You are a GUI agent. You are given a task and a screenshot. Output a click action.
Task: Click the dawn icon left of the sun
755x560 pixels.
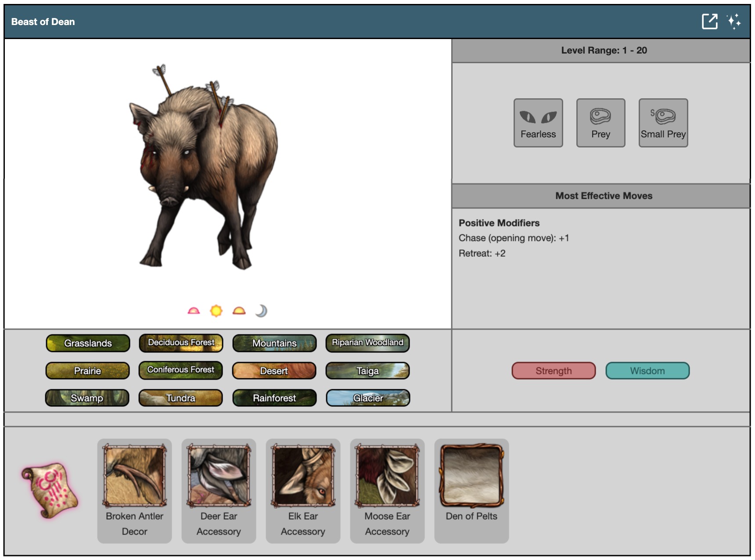click(x=194, y=311)
